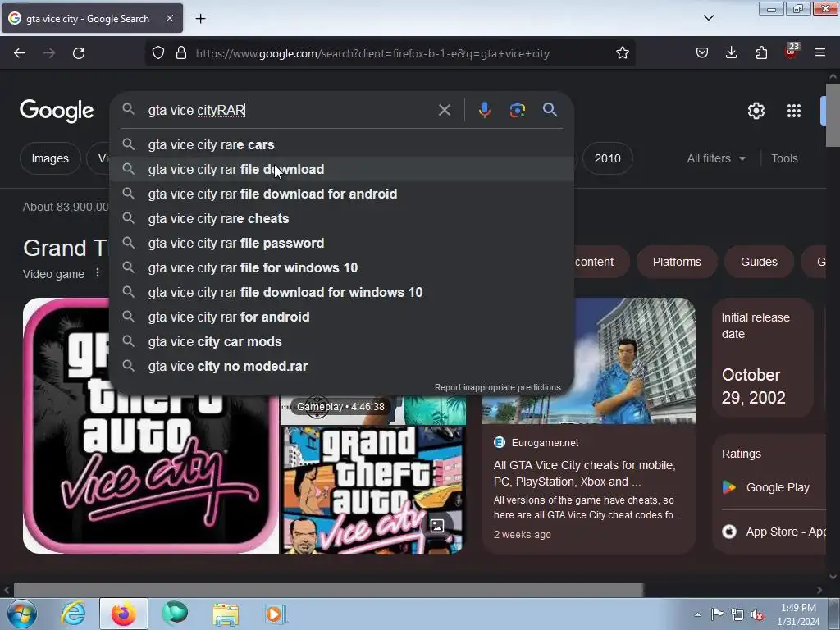Clear the Google search box text
The height and width of the screenshot is (630, 840).
[x=444, y=111]
